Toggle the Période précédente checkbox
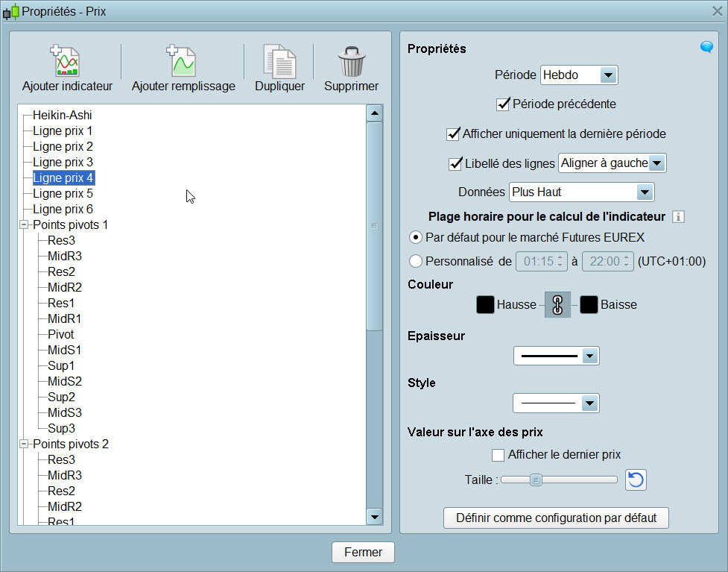 503,104
